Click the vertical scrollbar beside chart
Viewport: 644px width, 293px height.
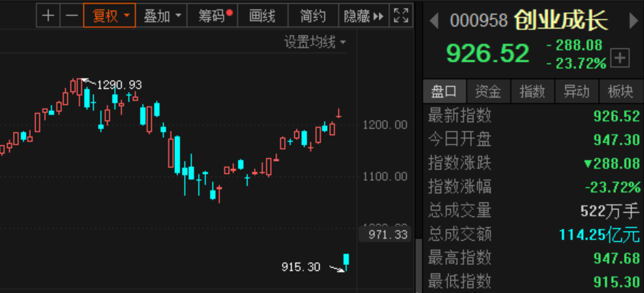[x=419, y=266]
